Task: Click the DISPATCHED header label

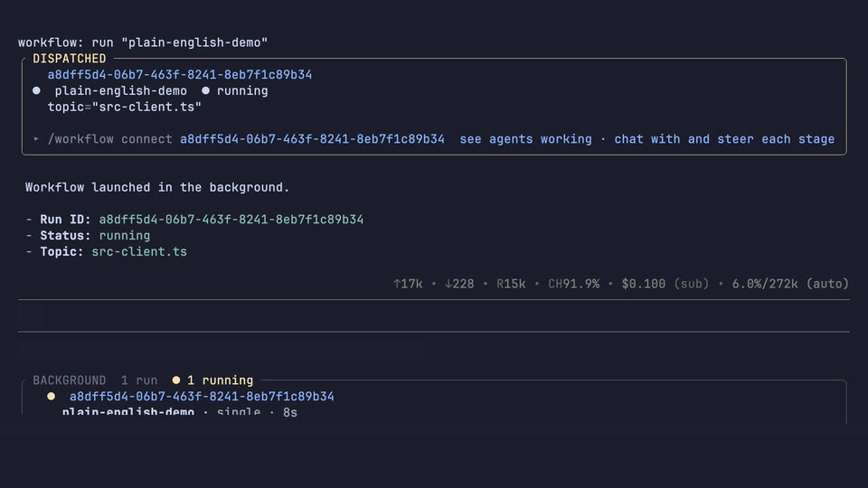Action: (x=70, y=59)
